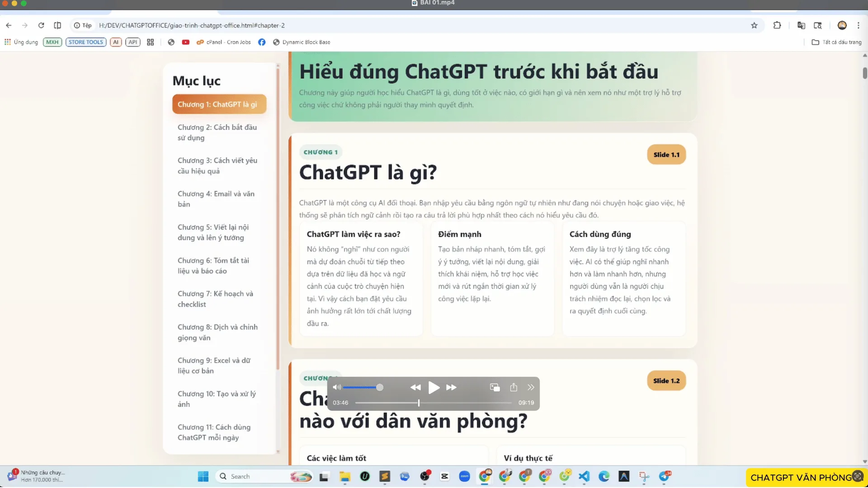Mute the video using the speaker icon
The height and width of the screenshot is (488, 868).
point(337,387)
